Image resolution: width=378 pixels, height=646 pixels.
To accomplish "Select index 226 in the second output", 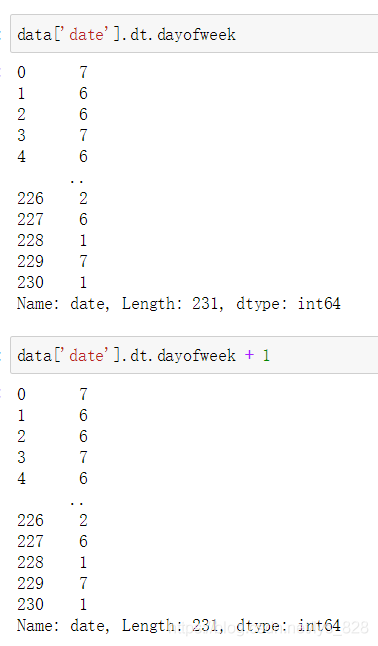I will (31, 520).
